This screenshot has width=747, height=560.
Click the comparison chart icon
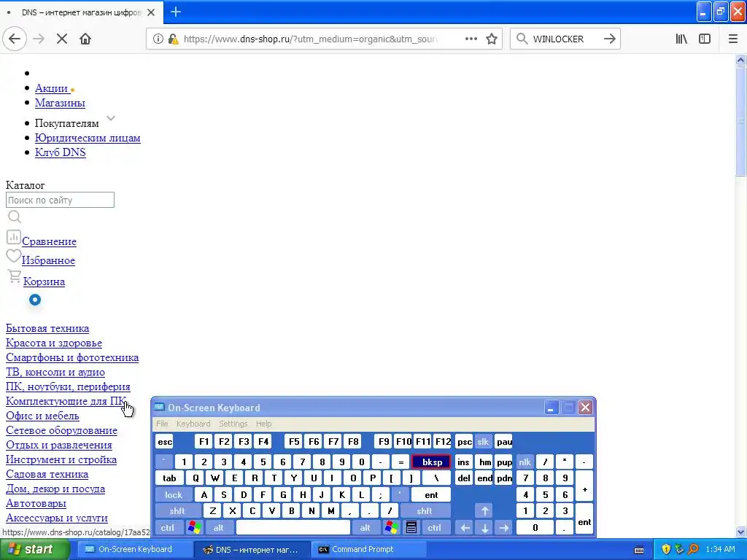(x=13, y=237)
